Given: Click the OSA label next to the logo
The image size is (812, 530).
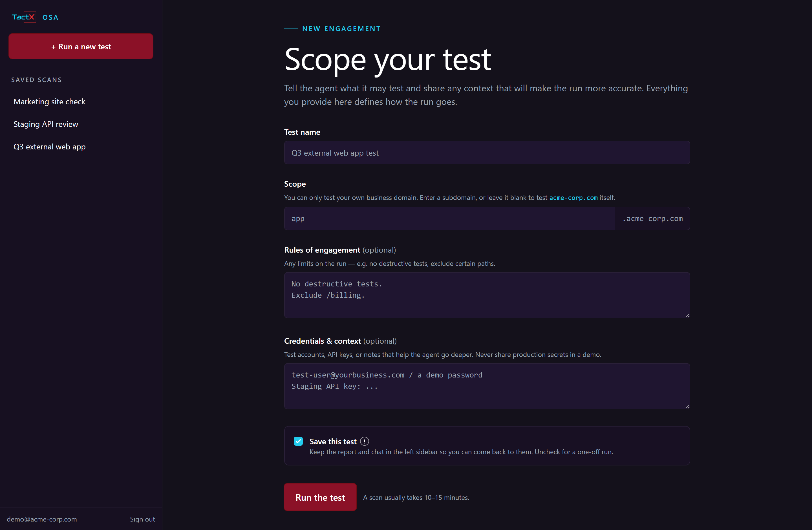Looking at the screenshot, I should pos(50,17).
